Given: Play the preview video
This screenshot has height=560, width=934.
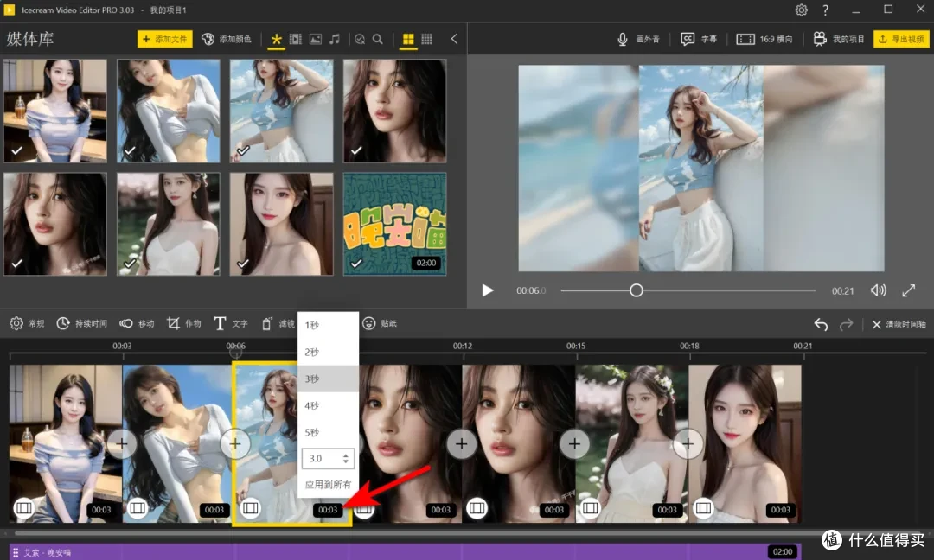Looking at the screenshot, I should pyautogui.click(x=488, y=290).
